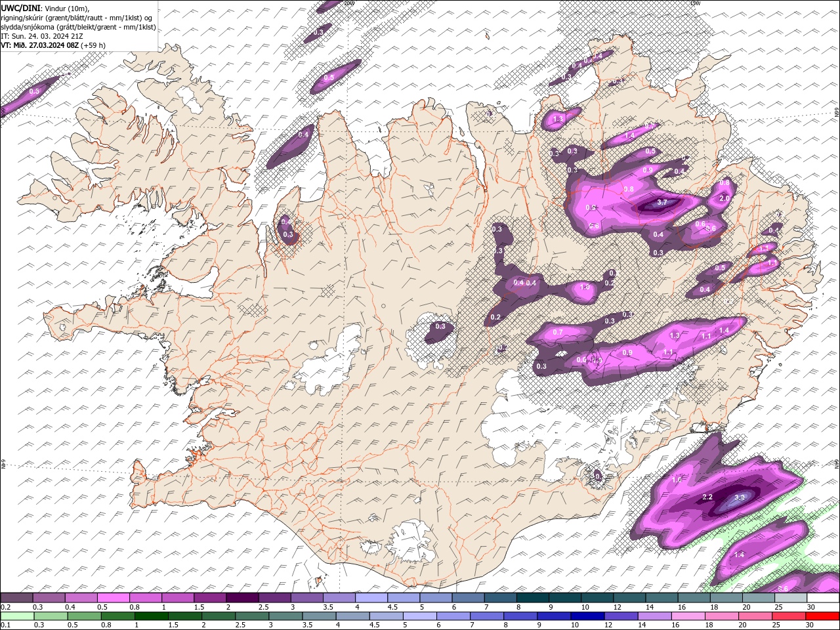This screenshot has height=630, width=840.
Task: Pick the top-row legend swatch starting at 0.5
Action: (x=113, y=598)
